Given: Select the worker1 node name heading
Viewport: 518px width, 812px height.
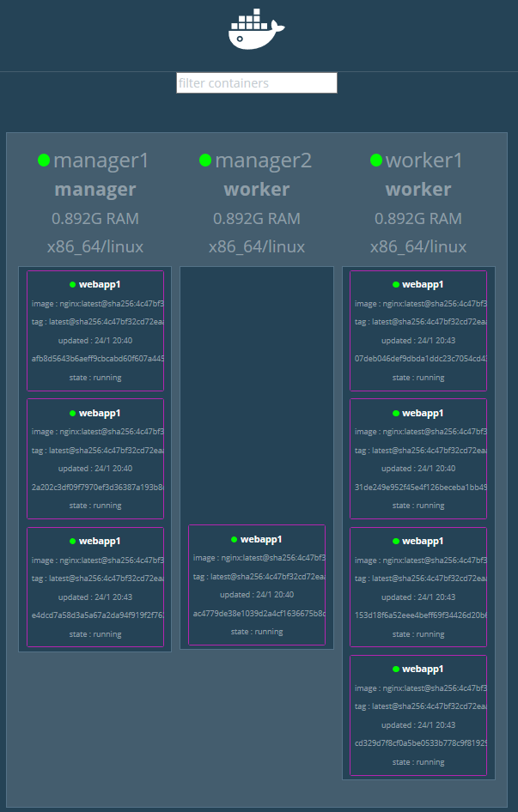Looking at the screenshot, I should (424, 161).
